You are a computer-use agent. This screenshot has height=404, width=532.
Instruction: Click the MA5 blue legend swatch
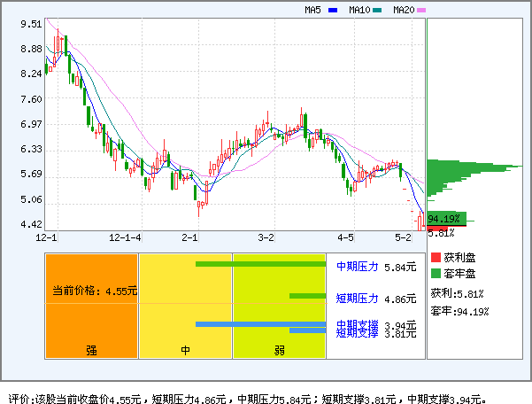pyautogui.click(x=333, y=10)
